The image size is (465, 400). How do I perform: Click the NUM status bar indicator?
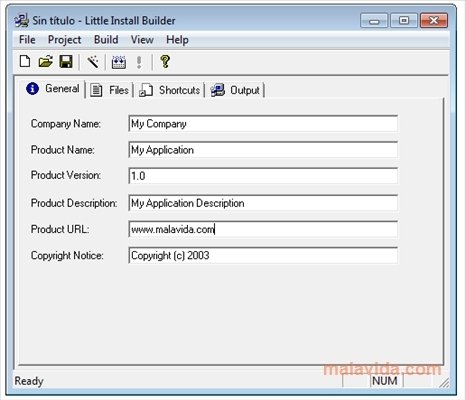click(x=385, y=381)
